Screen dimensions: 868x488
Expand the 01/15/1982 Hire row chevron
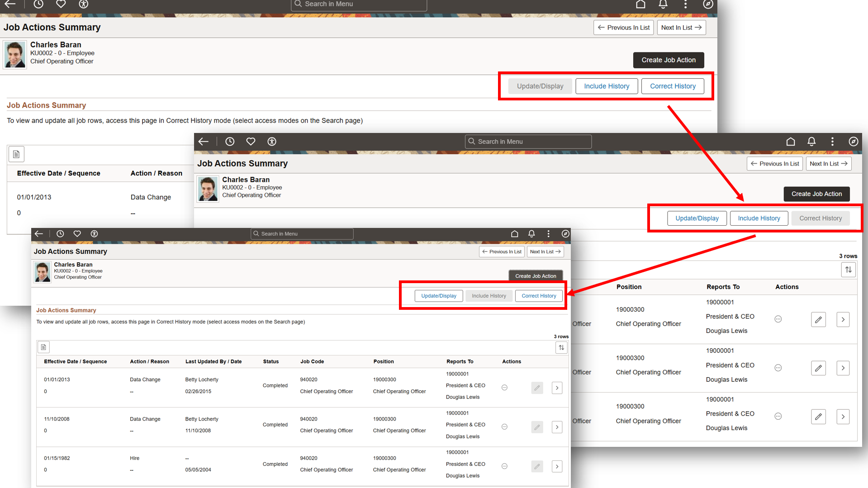click(x=557, y=466)
